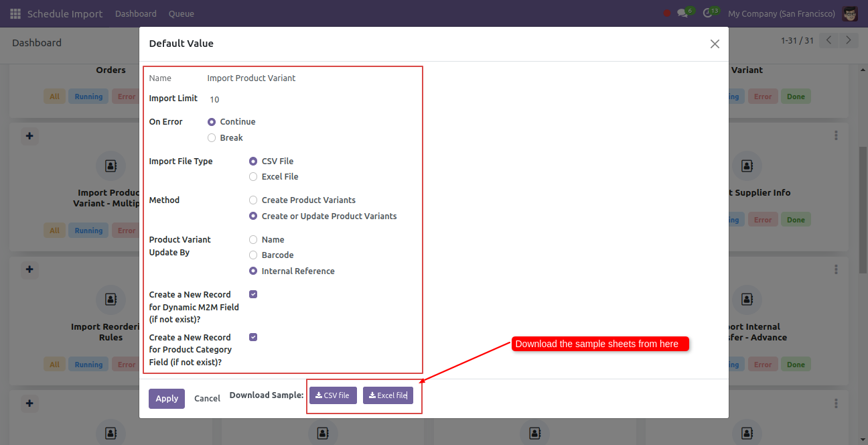868x445 pixels.
Task: Click the Apply button
Action: (x=167, y=399)
